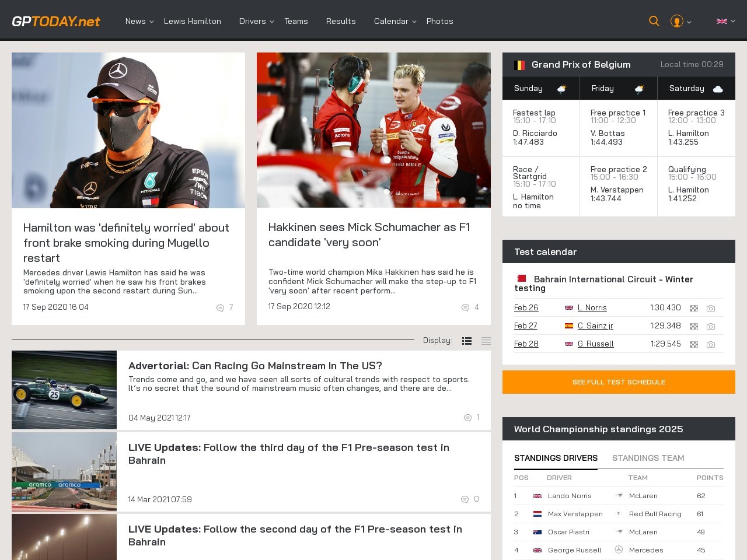The height and width of the screenshot is (560, 747).
Task: Select the Friday schedule tab
Action: [x=619, y=88]
